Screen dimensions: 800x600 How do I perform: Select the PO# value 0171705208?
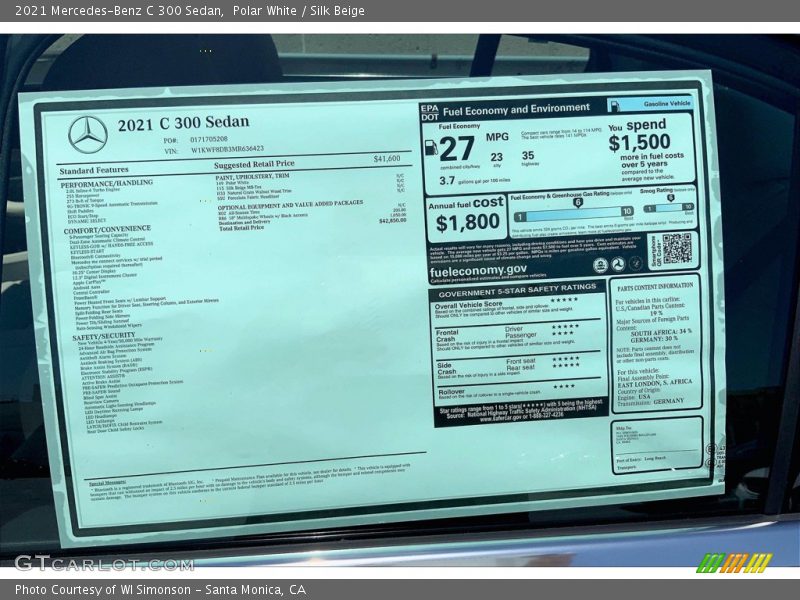coord(209,139)
